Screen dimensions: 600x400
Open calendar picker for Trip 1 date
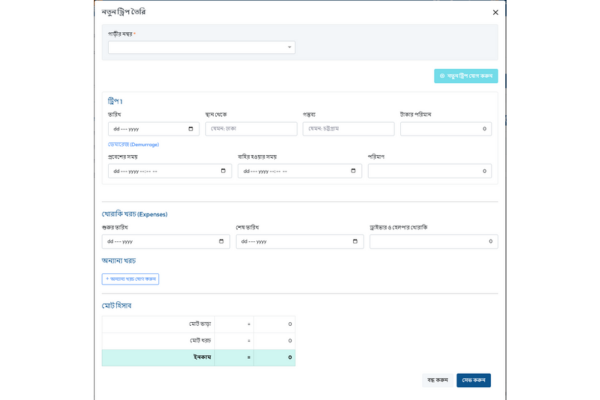[x=193, y=129]
